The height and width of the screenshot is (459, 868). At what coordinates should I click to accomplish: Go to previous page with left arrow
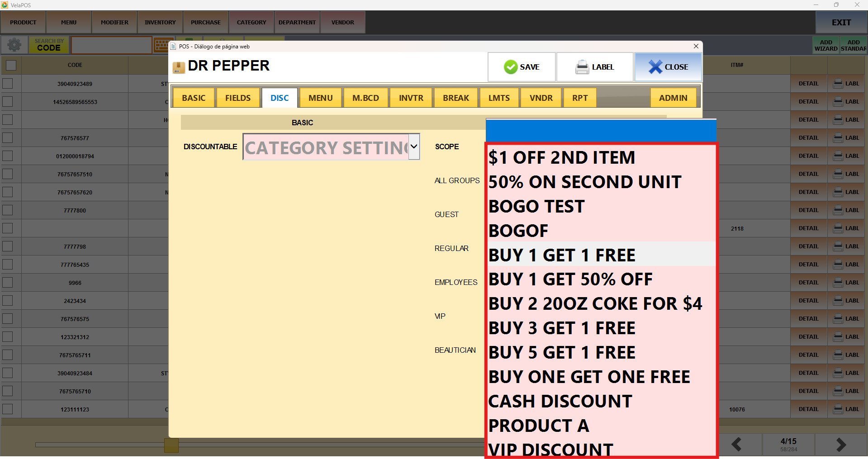click(x=736, y=445)
